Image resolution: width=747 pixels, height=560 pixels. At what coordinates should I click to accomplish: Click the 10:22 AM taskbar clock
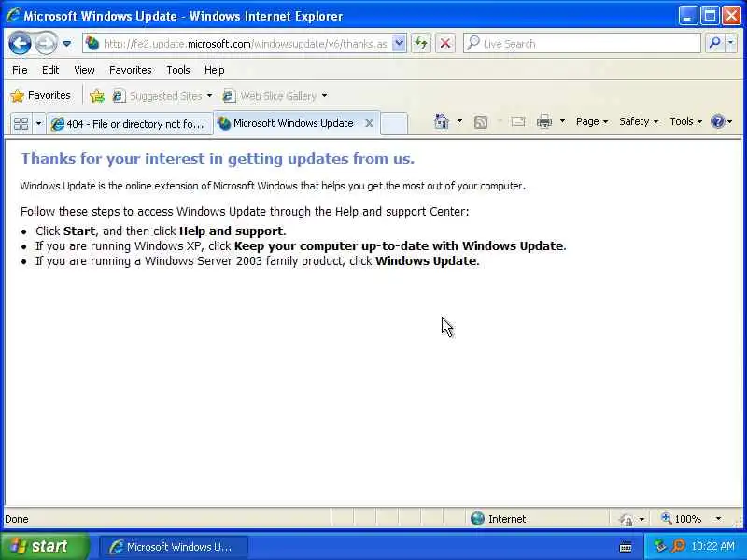click(x=712, y=546)
